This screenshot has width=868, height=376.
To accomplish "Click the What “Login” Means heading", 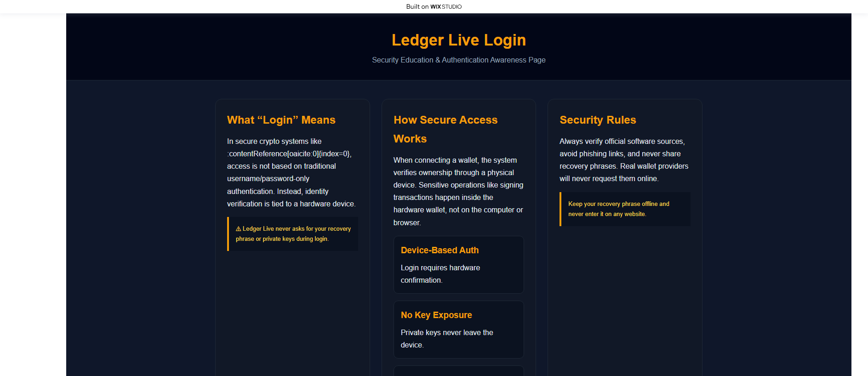I will pyautogui.click(x=281, y=120).
